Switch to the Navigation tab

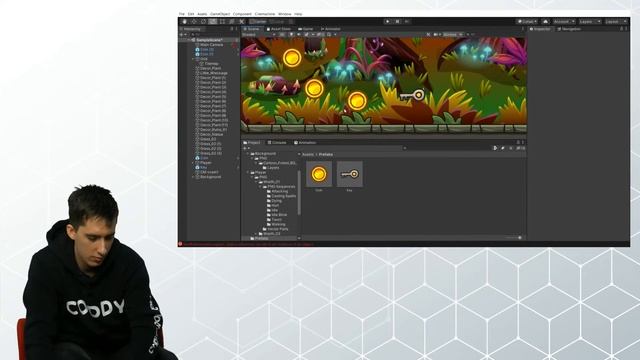[x=569, y=29]
